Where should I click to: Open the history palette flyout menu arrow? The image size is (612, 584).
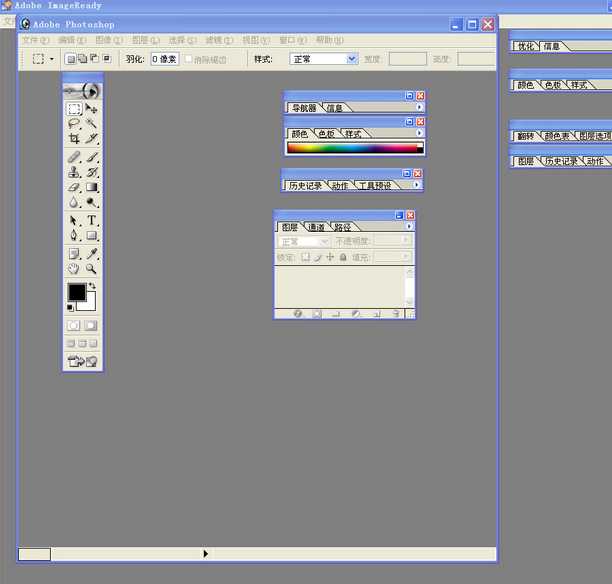(417, 185)
